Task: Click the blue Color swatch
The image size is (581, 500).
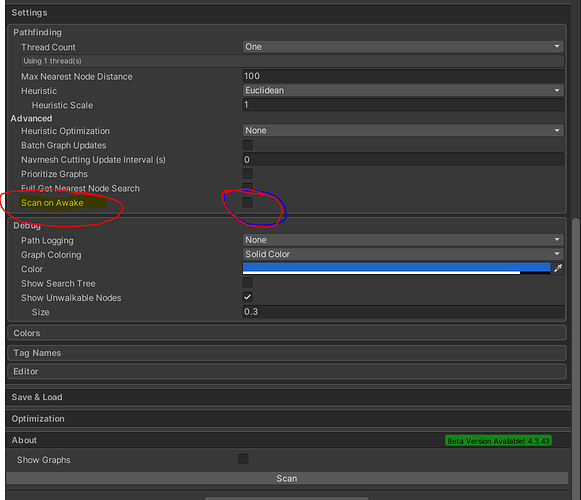Action: point(396,268)
